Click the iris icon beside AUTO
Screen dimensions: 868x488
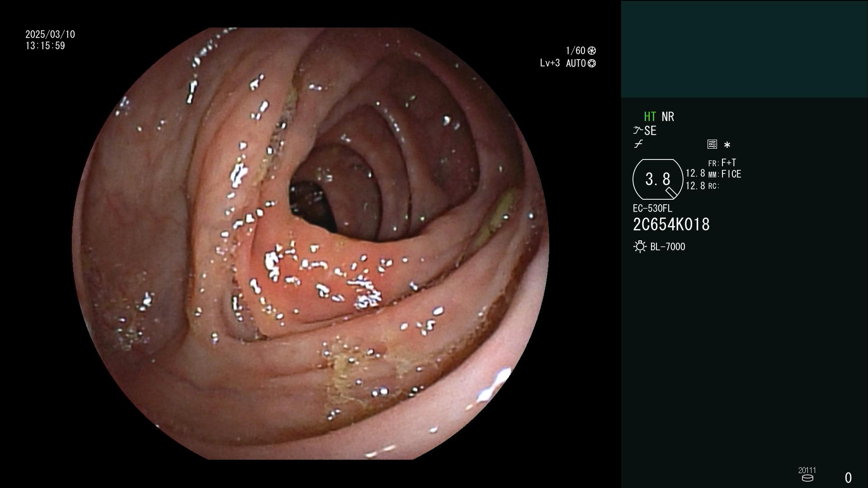coord(592,63)
